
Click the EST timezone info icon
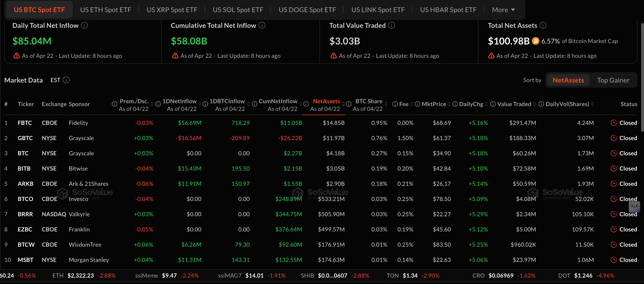[x=66, y=80]
